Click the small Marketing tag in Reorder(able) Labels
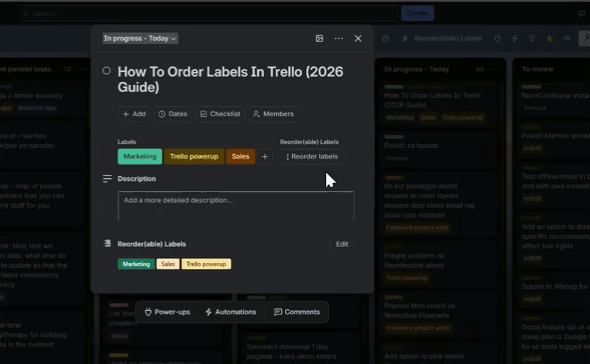The height and width of the screenshot is (364, 590). coord(137,264)
